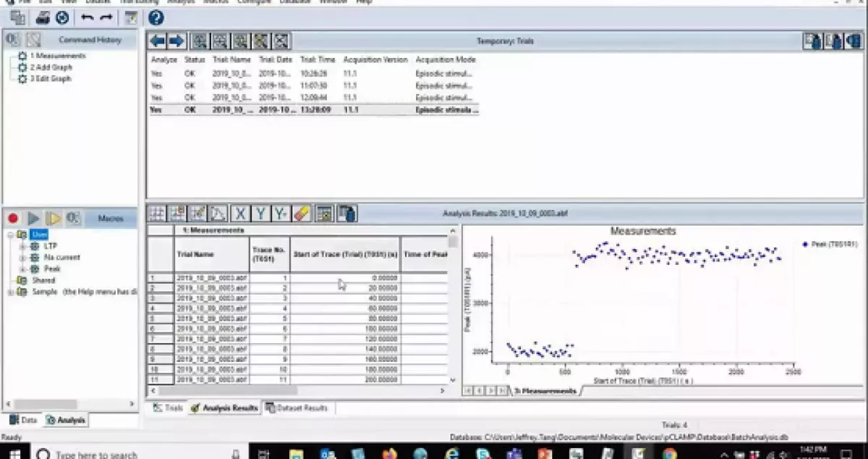Collapse the User macros folder
This screenshot has height=459, width=868.
9,235
